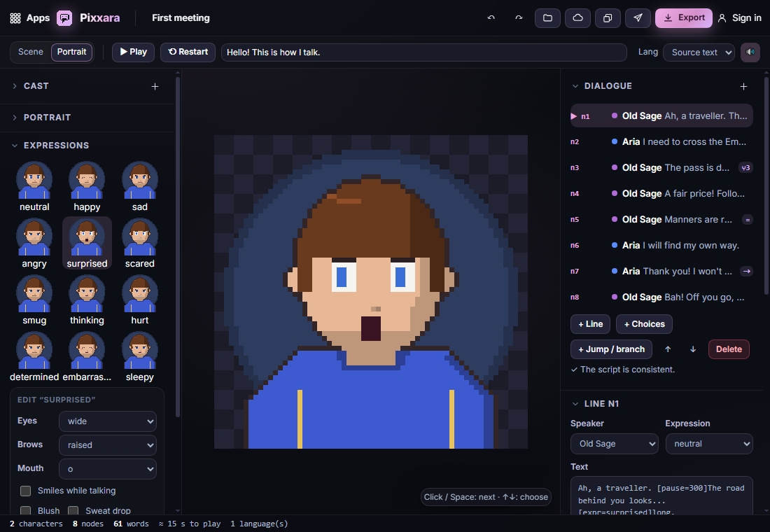770x532 pixels.
Task: Restart the dialogue preview
Action: 188,52
